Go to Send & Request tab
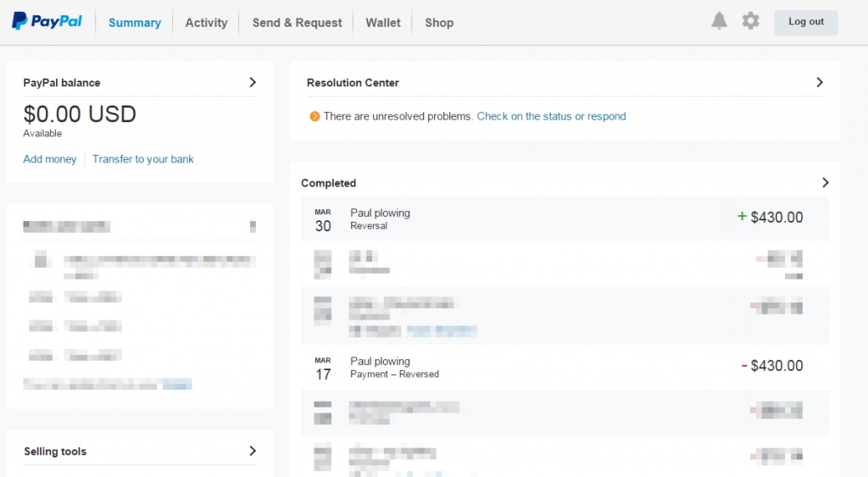 coord(298,23)
